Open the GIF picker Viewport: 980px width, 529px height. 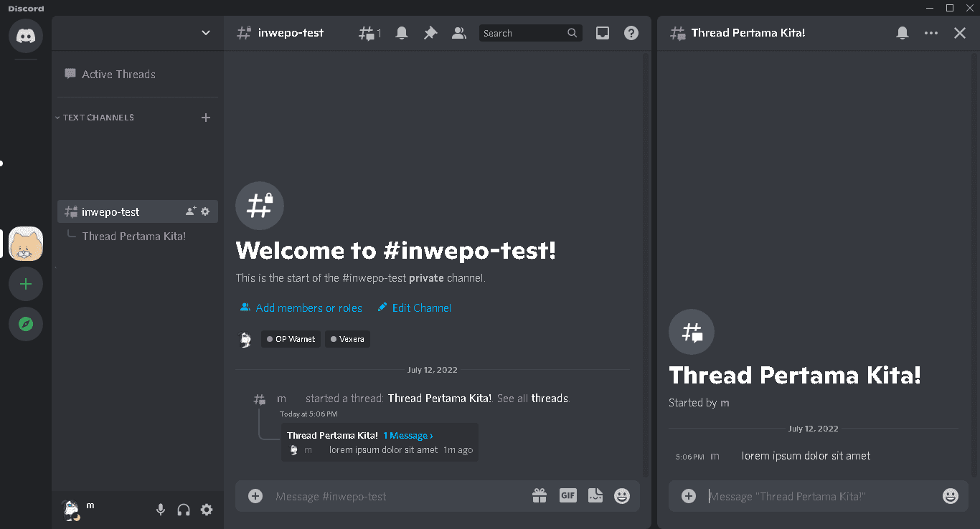(x=568, y=495)
